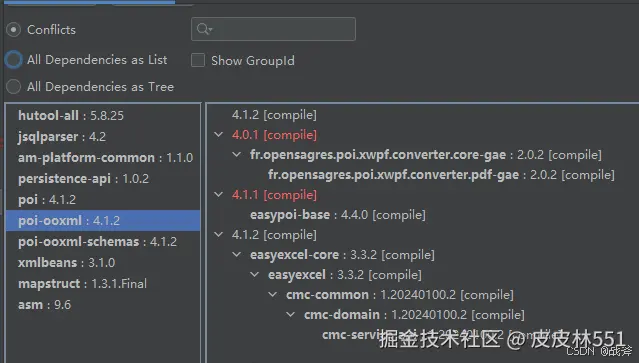Click easyexcel-core : 3.3.2 row

click(x=342, y=254)
